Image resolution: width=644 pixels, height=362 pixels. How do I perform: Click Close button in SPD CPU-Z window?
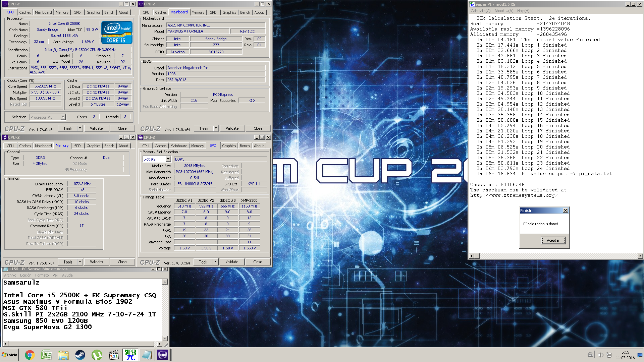pos(258,262)
